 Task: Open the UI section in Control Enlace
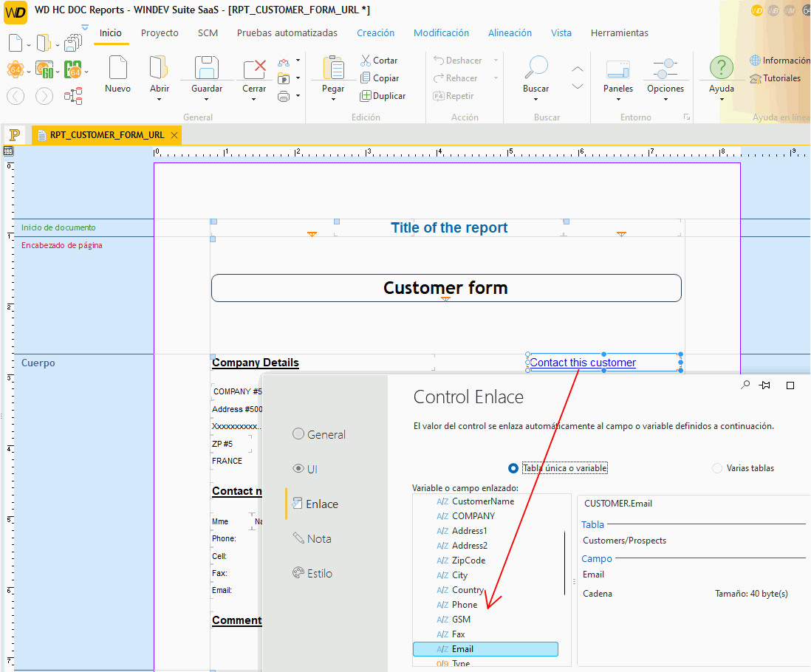305,470
